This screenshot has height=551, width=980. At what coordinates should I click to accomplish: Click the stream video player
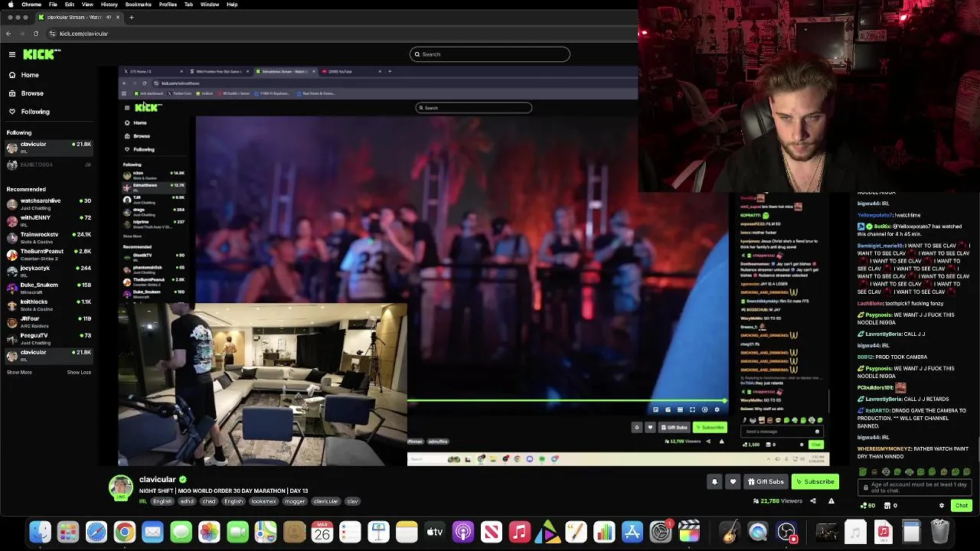tap(473, 266)
